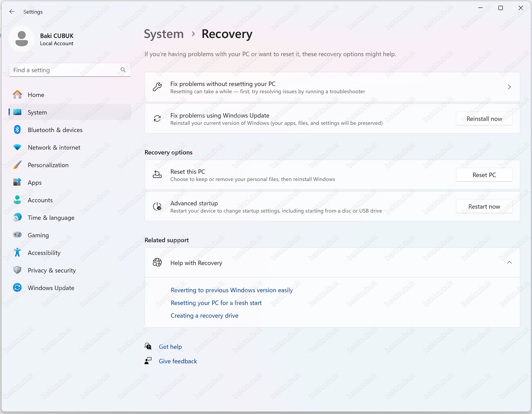Click 'Advanced startup' title

tap(194, 203)
